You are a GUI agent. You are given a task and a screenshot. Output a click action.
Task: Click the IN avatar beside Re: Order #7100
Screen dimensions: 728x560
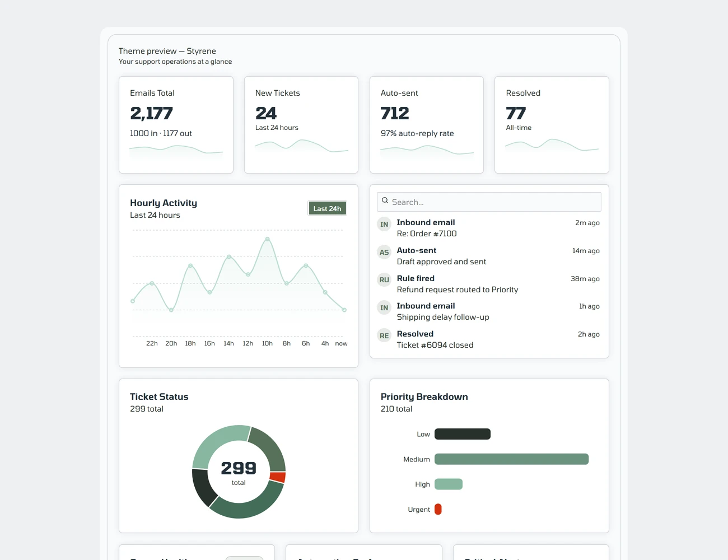384,225
